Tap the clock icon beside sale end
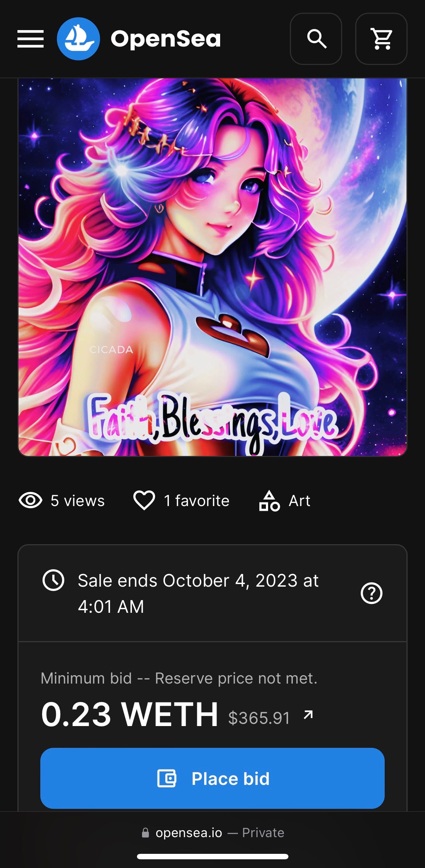 click(x=53, y=580)
